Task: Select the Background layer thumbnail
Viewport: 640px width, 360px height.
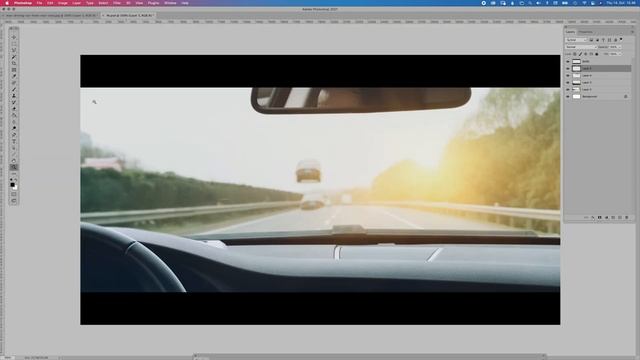Action: tap(576, 97)
